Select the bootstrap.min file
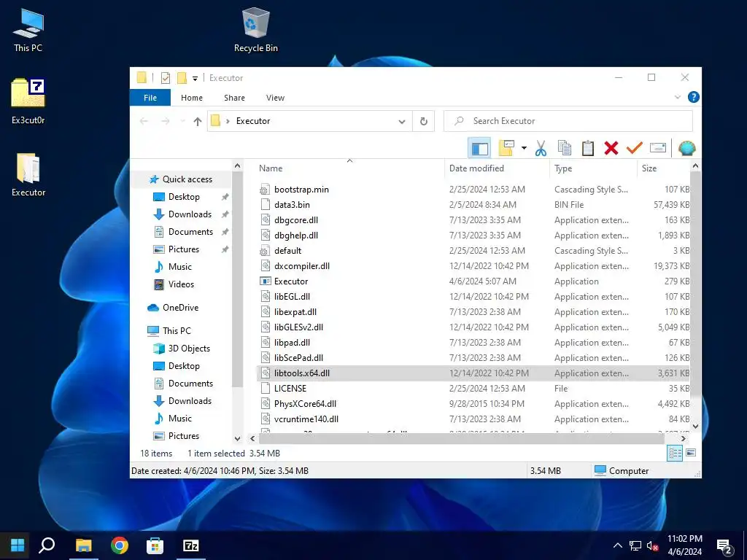Viewport: 747px width, 560px height. pyautogui.click(x=301, y=190)
